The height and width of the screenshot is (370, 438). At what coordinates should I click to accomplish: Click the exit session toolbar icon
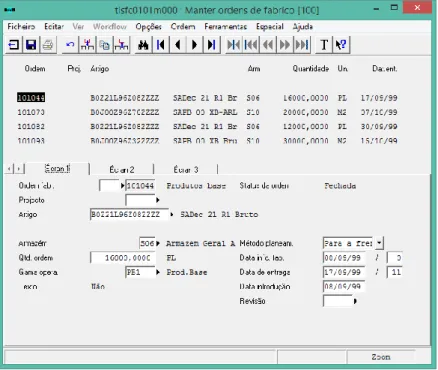click(14, 44)
